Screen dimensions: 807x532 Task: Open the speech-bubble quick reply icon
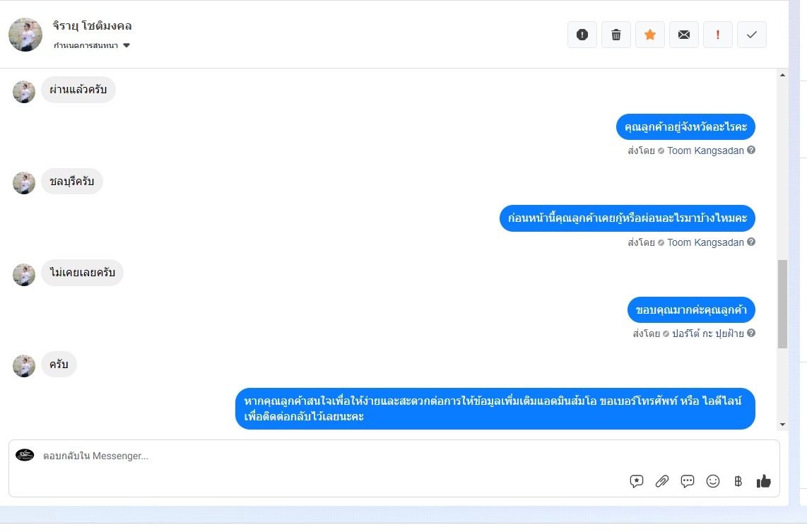[688, 481]
